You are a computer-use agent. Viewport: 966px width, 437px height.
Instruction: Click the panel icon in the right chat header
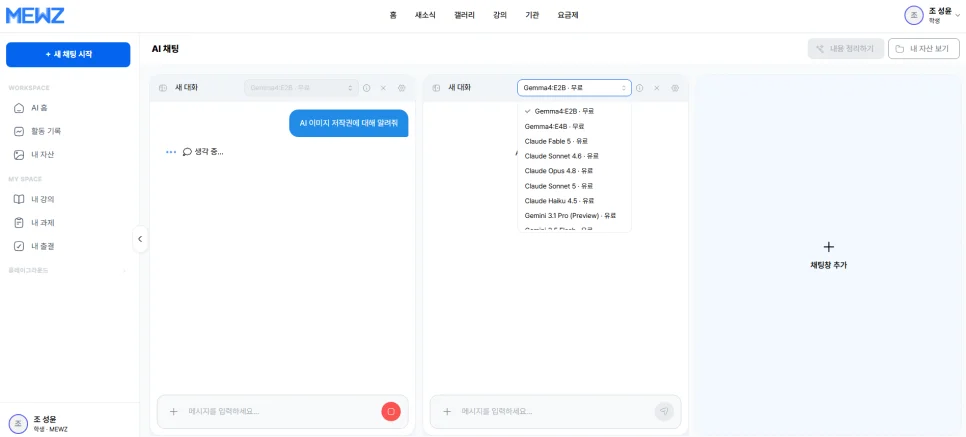click(436, 88)
